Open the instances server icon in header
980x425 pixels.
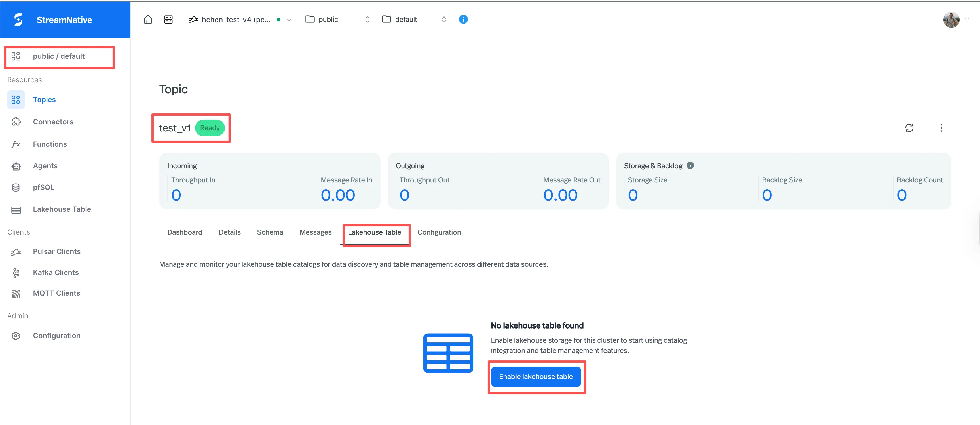168,19
